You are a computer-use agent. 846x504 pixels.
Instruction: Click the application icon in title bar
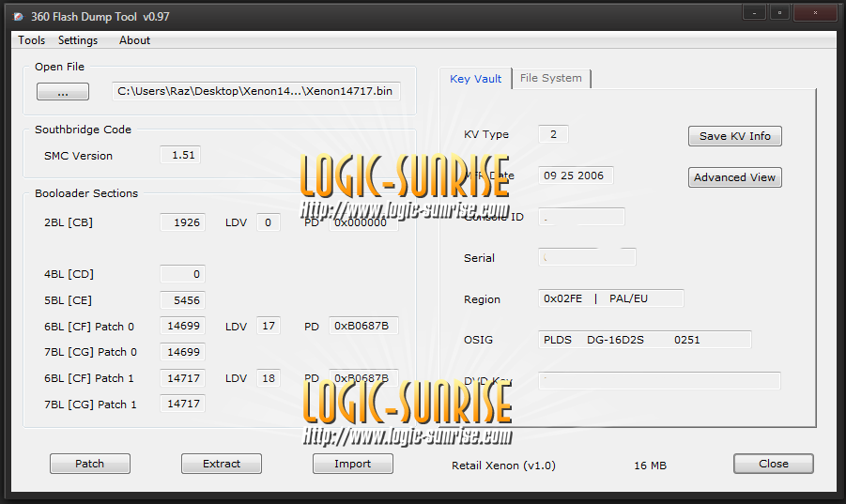point(18,17)
